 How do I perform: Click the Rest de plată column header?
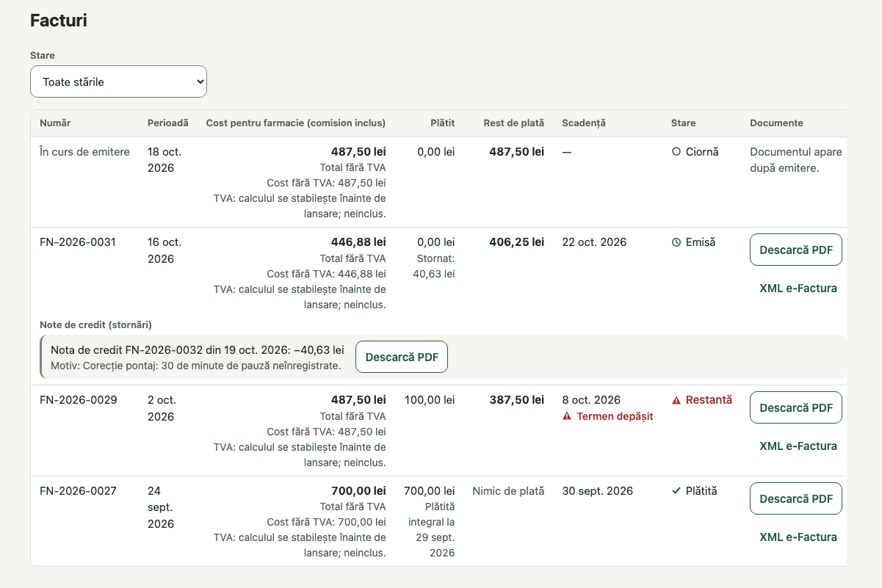514,123
